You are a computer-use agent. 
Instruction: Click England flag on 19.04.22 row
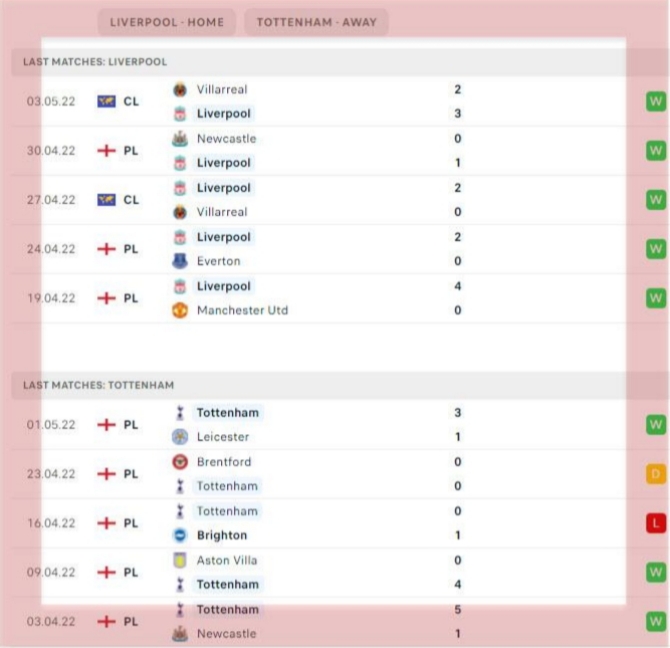click(106, 298)
